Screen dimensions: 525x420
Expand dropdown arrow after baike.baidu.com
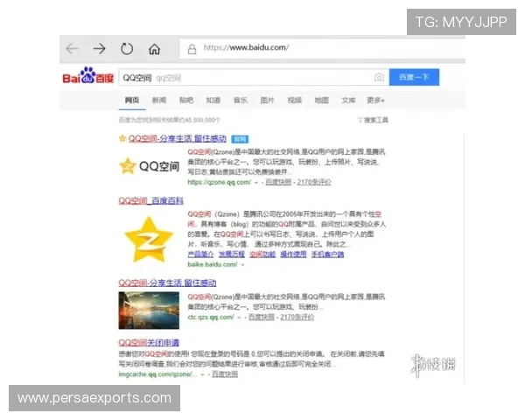242,265
